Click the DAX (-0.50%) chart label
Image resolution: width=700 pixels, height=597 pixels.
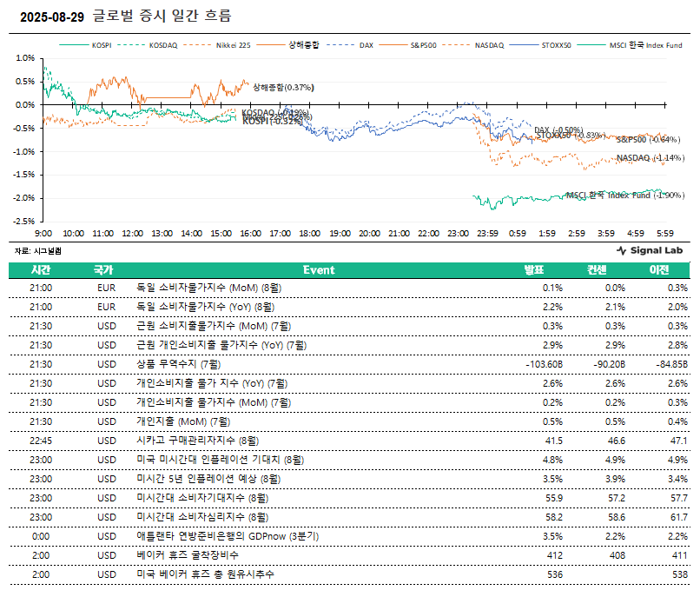558,130
